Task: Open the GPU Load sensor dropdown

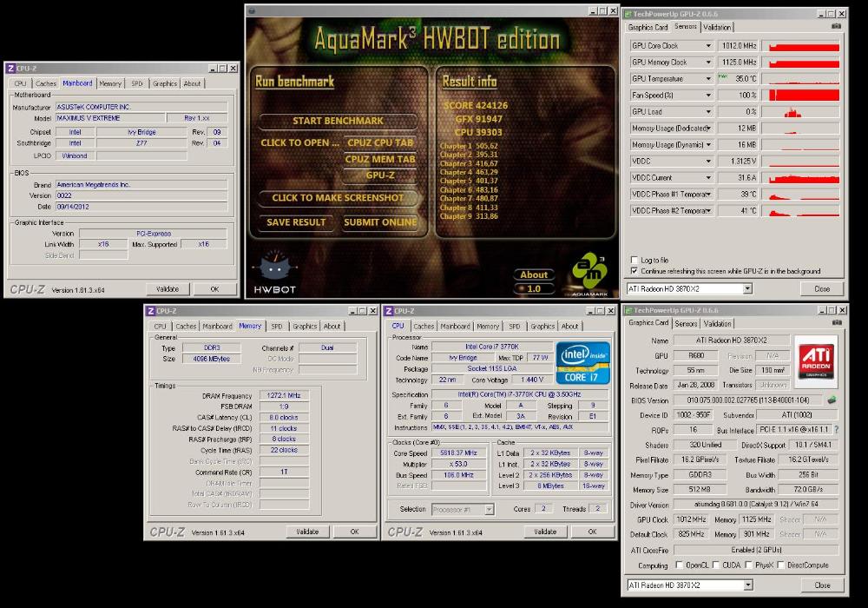Action: 708,111
